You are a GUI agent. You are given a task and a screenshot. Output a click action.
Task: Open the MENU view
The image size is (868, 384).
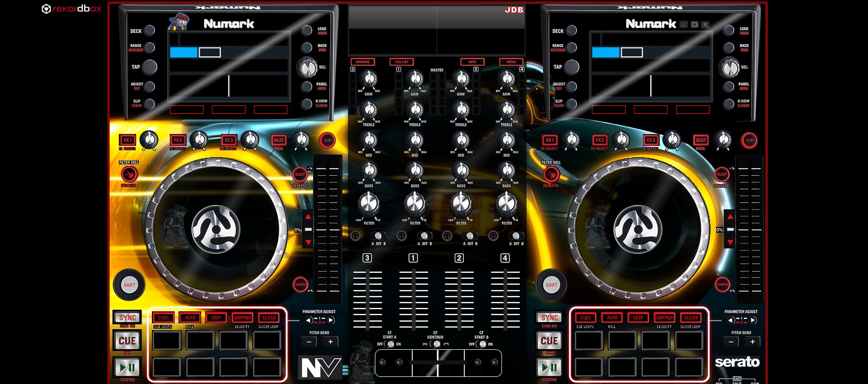[x=511, y=62]
